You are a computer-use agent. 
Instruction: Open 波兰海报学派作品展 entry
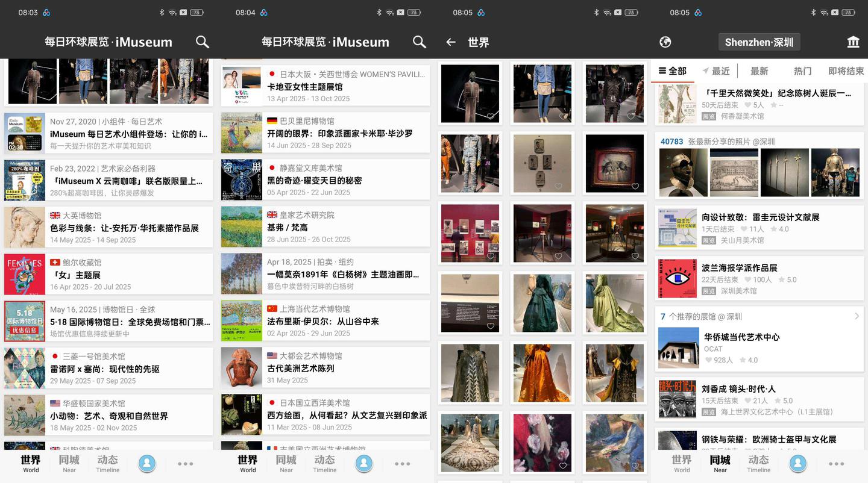coord(759,279)
